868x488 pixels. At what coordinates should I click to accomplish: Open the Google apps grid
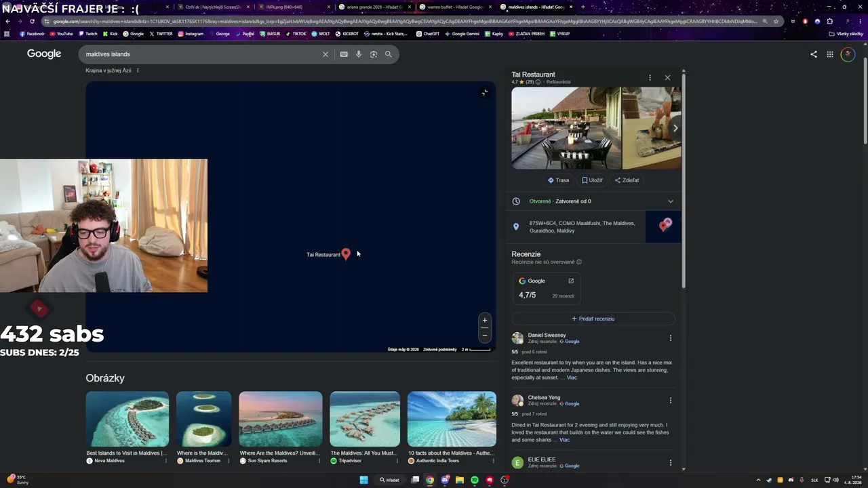[830, 54]
